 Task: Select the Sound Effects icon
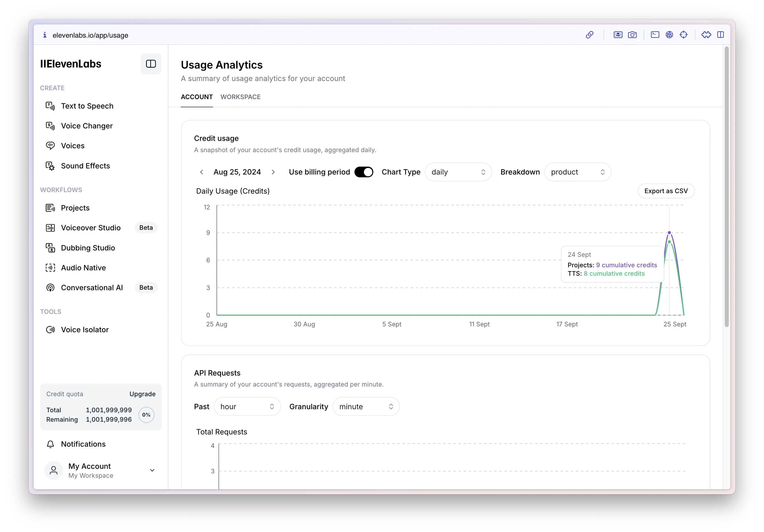pos(50,166)
